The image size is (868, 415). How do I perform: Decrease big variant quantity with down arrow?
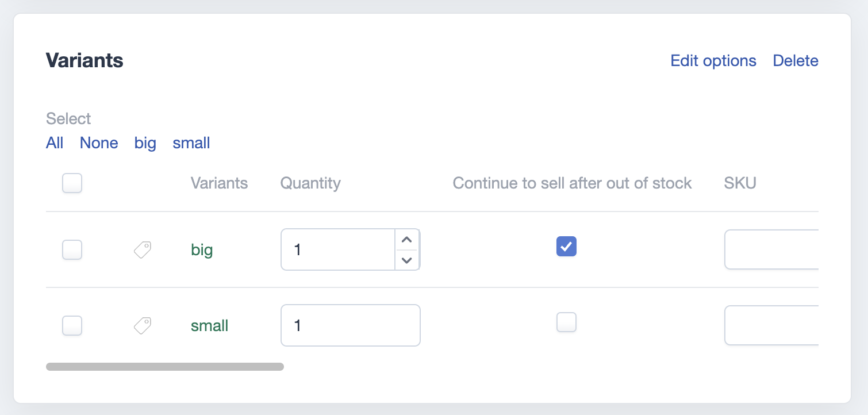pyautogui.click(x=407, y=260)
